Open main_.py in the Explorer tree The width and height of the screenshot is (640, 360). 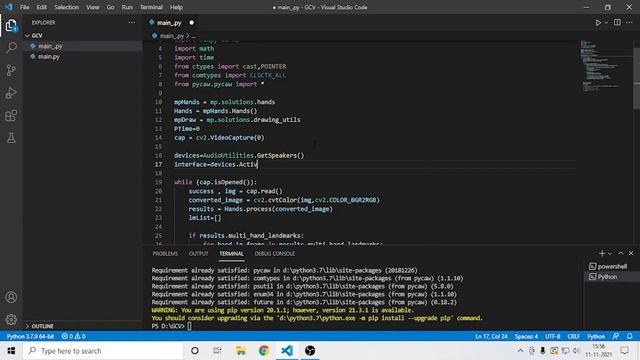[50, 46]
